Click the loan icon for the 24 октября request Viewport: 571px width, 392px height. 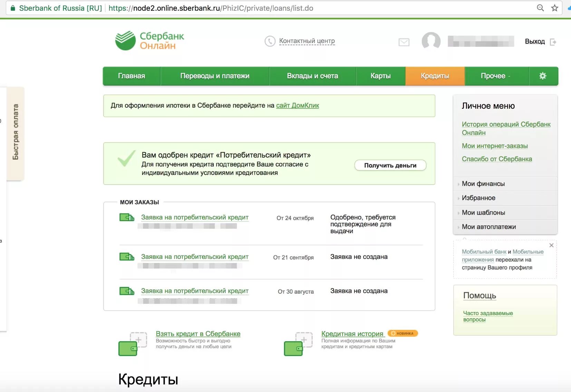tap(127, 217)
